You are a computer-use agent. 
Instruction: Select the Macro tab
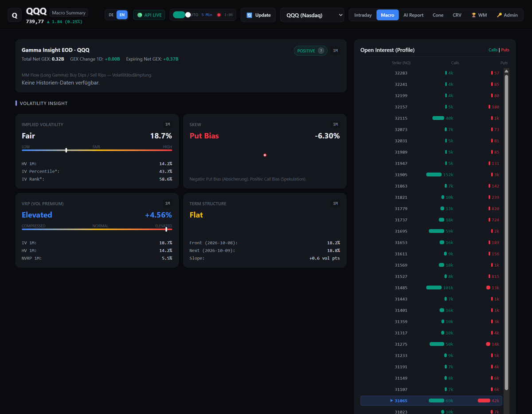point(387,15)
